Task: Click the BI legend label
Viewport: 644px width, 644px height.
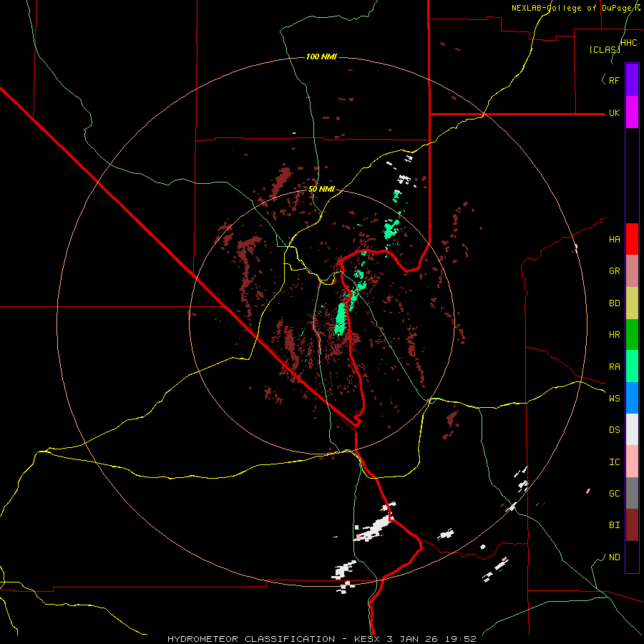Action: 614,525
